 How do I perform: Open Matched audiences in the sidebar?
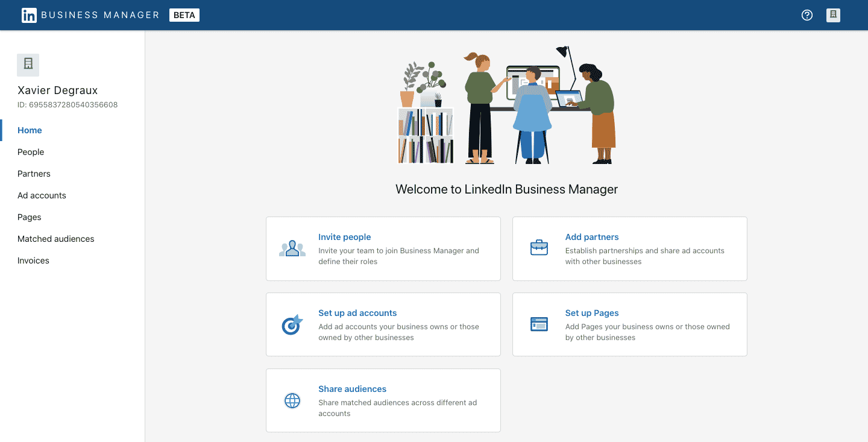[56, 239]
